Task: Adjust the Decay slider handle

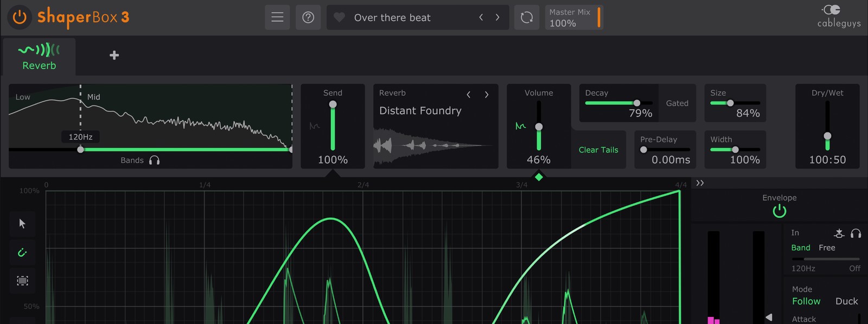Action: coord(637,103)
